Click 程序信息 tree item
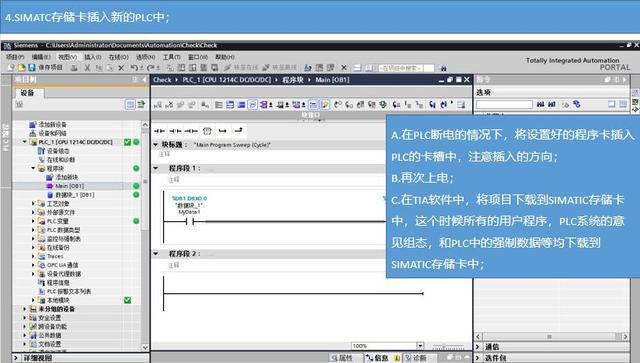 coord(58,283)
